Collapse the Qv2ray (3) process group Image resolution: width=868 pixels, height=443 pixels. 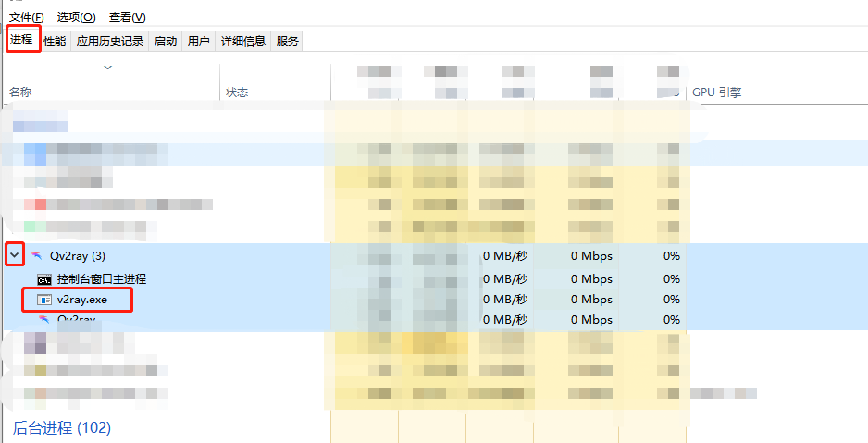point(15,255)
